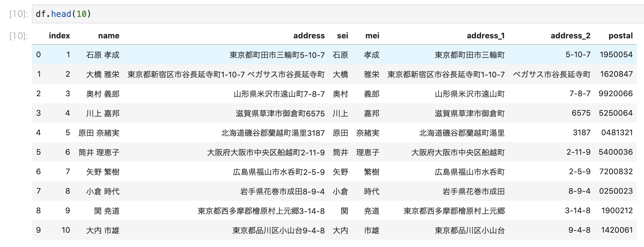
Task: Click address_1 cell '広島県福山市水呑町'
Action: tap(470, 172)
